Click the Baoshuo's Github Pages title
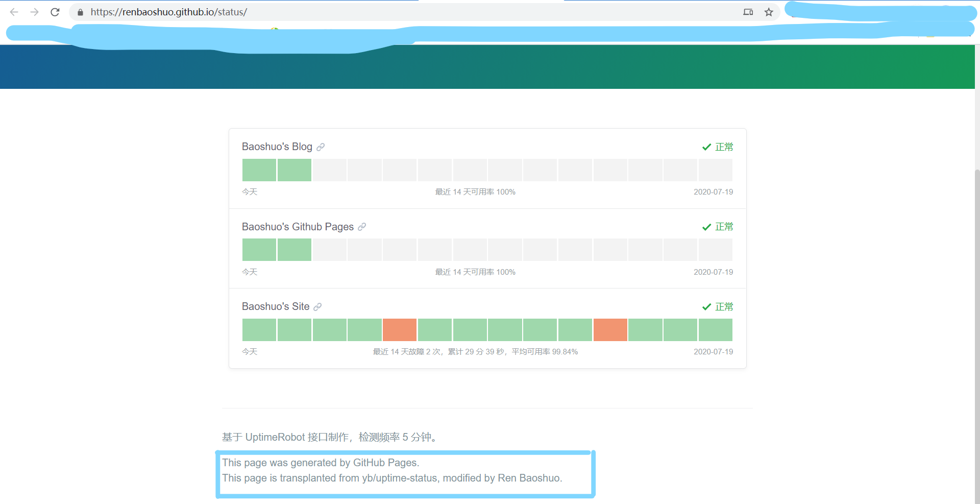Image resolution: width=980 pixels, height=504 pixels. click(x=298, y=227)
